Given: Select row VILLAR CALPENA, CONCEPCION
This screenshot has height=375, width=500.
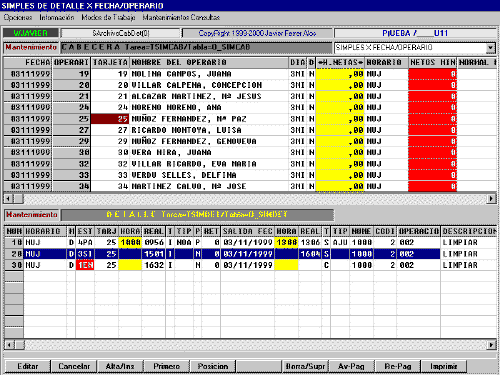Looking at the screenshot, I should tap(250, 85).
